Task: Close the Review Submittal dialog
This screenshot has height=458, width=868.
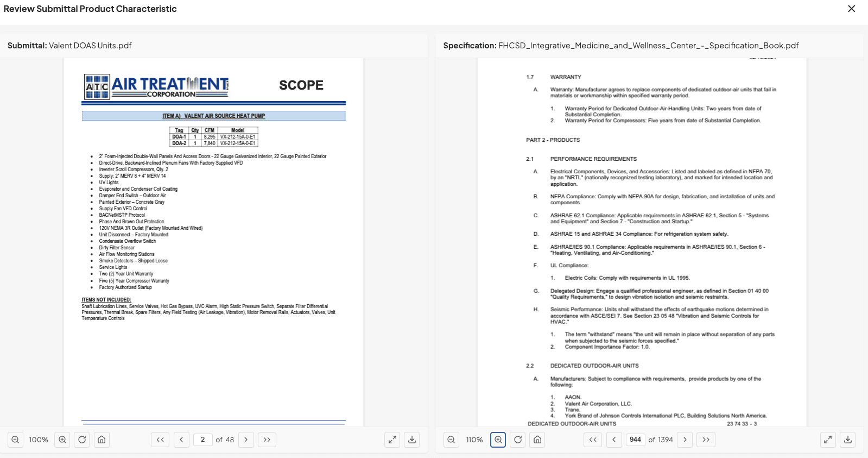Action: pos(851,9)
